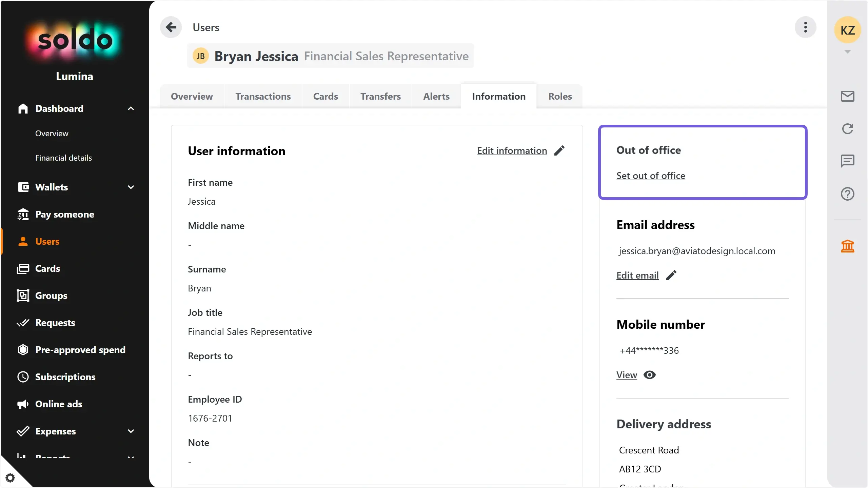The height and width of the screenshot is (488, 868).
Task: Switch to the Roles tab
Action: 560,96
